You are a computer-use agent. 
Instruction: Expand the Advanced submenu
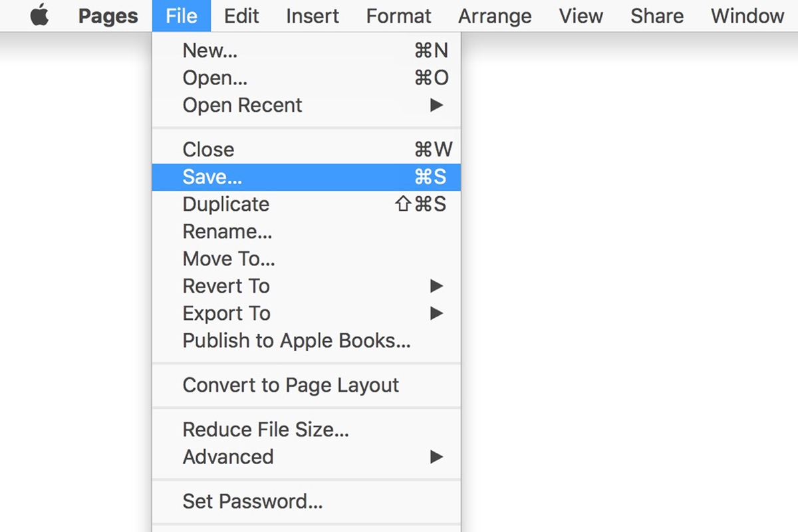[307, 457]
